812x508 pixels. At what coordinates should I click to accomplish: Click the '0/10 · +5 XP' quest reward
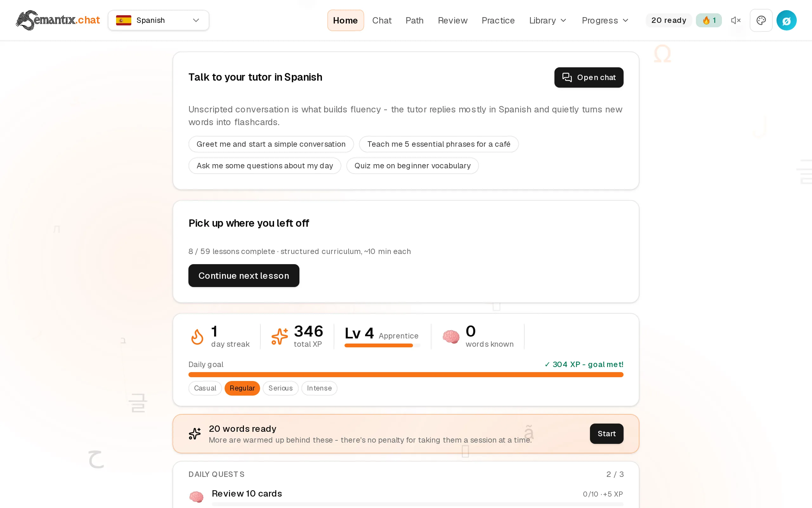tap(603, 494)
